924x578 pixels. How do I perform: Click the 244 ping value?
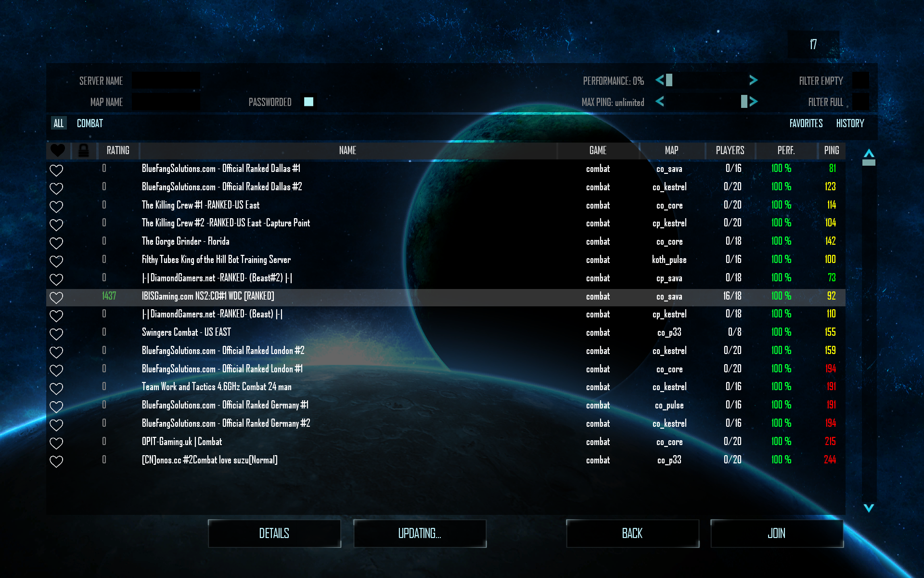[830, 460]
